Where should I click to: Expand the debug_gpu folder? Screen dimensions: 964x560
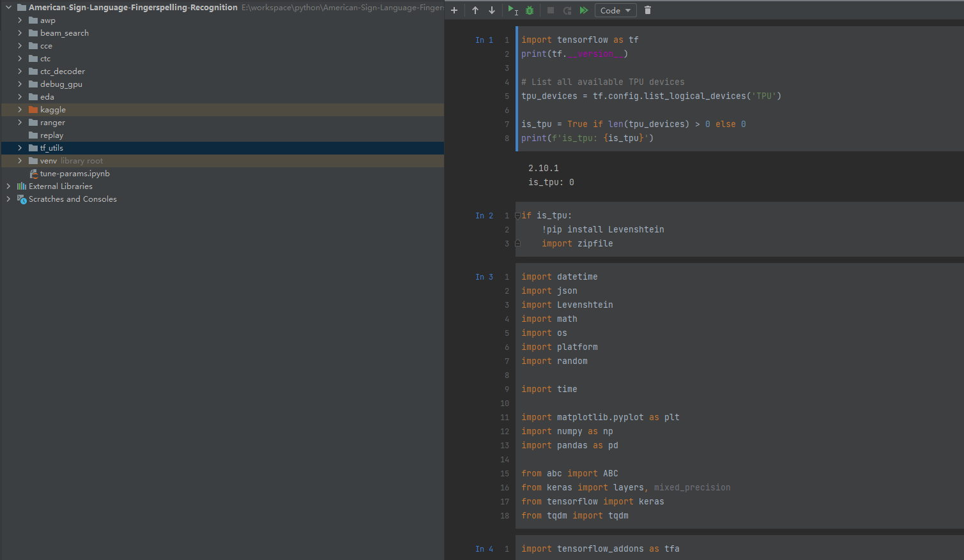[x=20, y=84]
